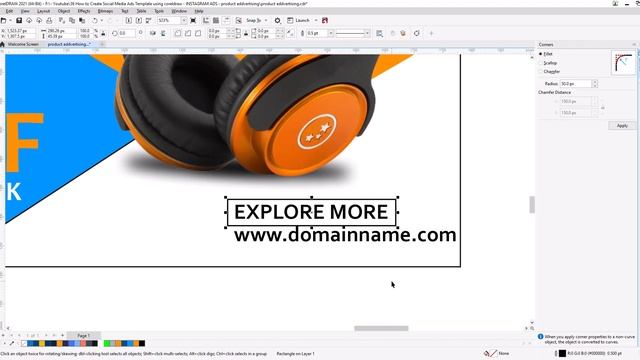Open the line style dropdown
Screen dimensions: 640x360
click(x=367, y=33)
